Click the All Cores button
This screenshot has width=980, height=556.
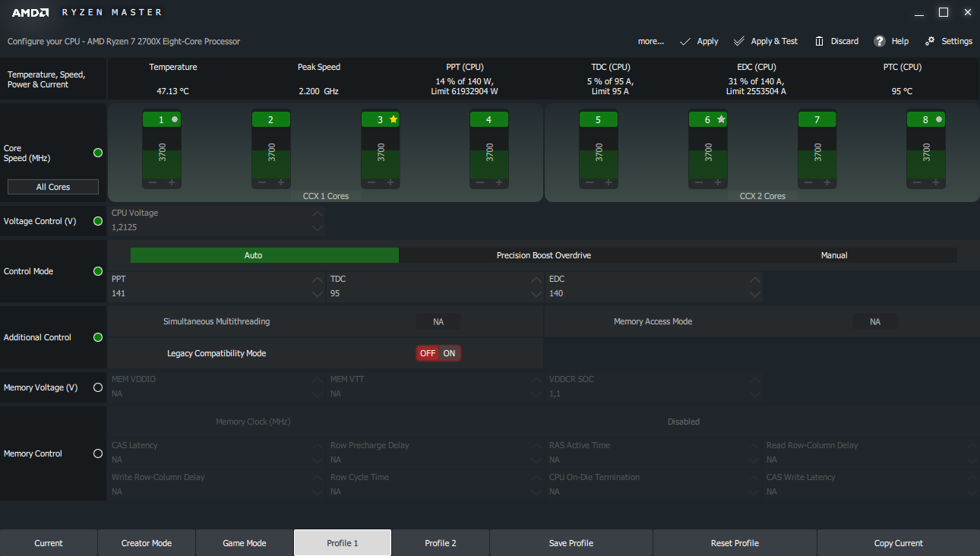(53, 187)
